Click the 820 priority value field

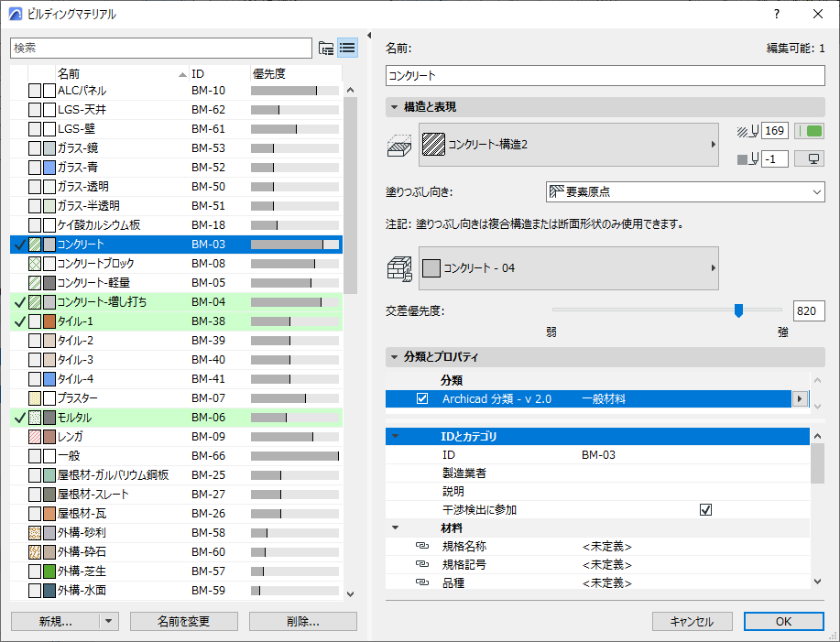click(808, 311)
